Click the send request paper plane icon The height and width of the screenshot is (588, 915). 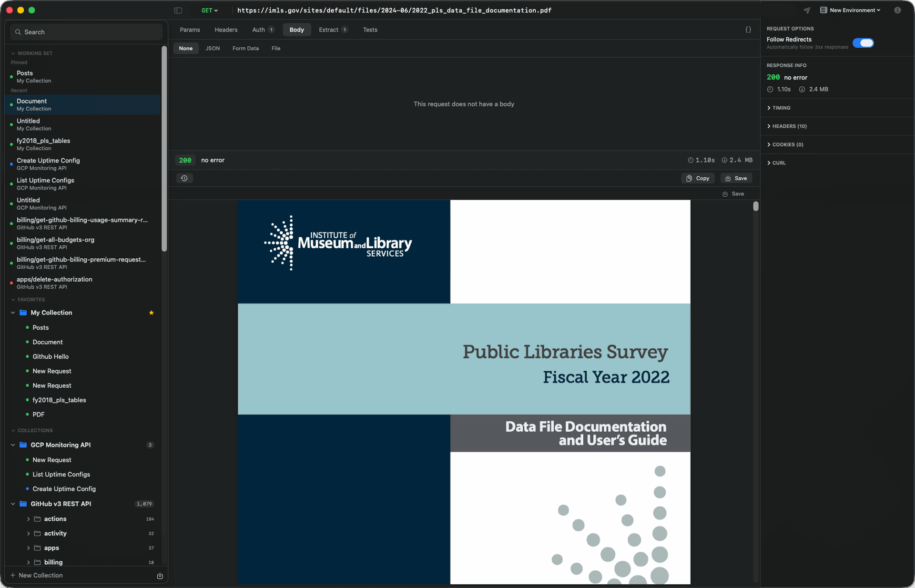click(806, 10)
